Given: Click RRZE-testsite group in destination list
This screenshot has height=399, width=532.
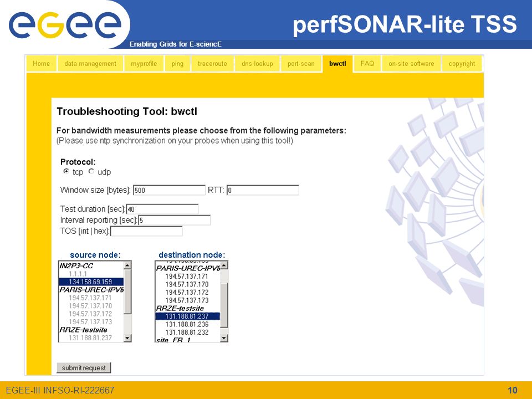Looking at the screenshot, I should tap(188, 309).
